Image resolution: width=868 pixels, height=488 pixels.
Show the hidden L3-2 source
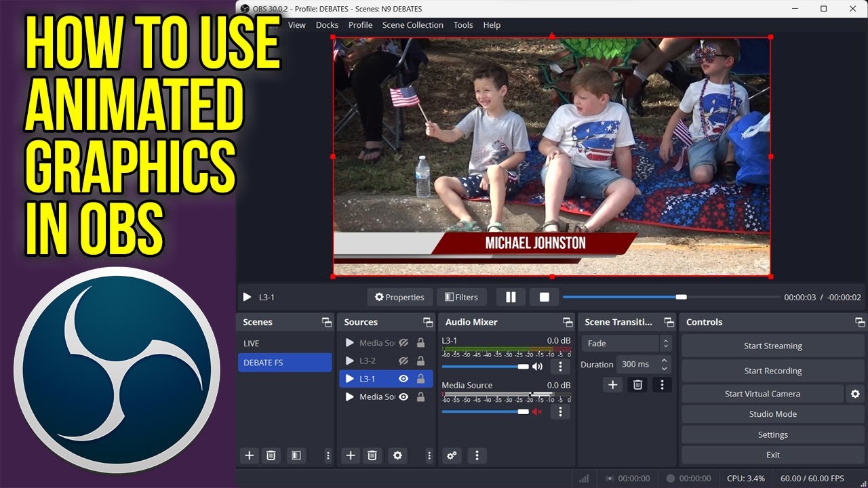[403, 361]
